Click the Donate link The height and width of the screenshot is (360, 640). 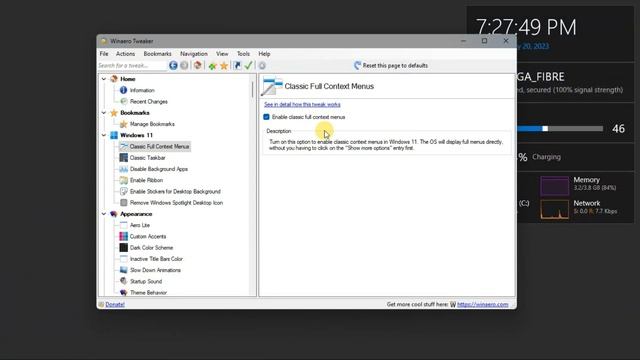(115, 304)
